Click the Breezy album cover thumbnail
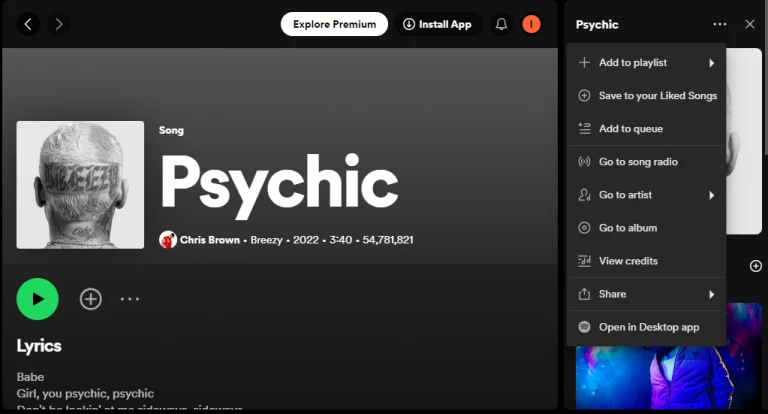This screenshot has width=768, height=414. click(80, 185)
